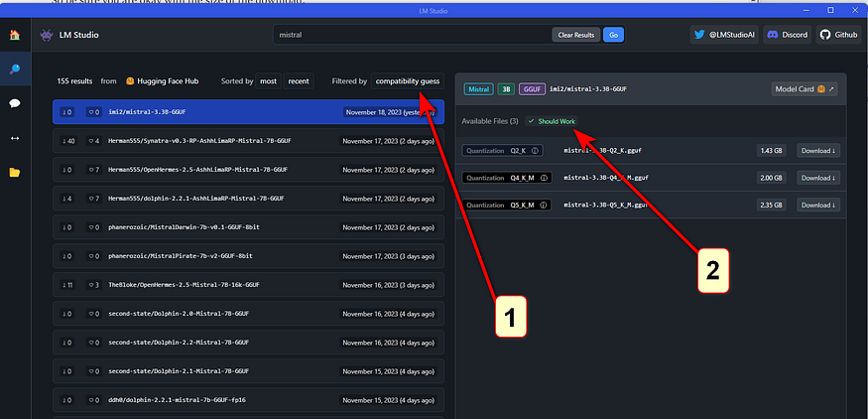Image resolution: width=868 pixels, height=419 pixels.
Task: Click the 155 results count text
Action: pyautogui.click(x=74, y=80)
